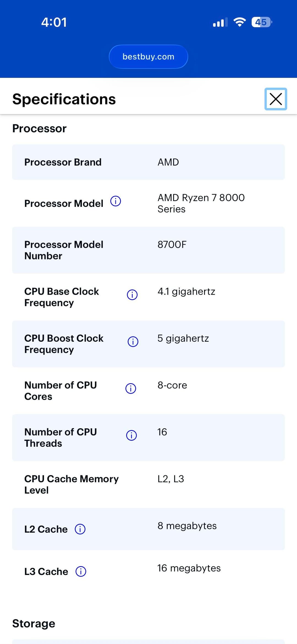Viewport: 297px width, 644px height.
Task: Tap the 8700F model number value
Action: coord(172,245)
